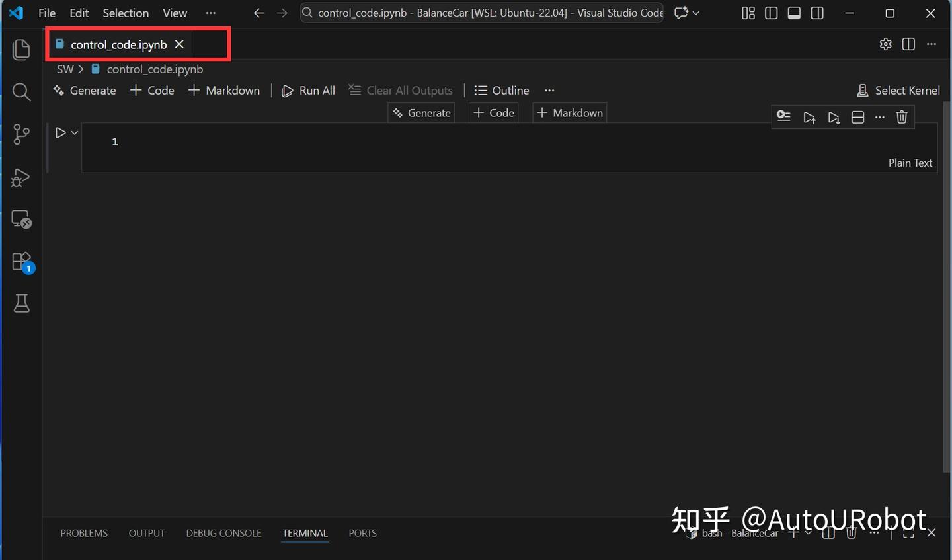This screenshot has height=560, width=952.
Task: Switch to DEBUG CONSOLE tab
Action: 223,533
